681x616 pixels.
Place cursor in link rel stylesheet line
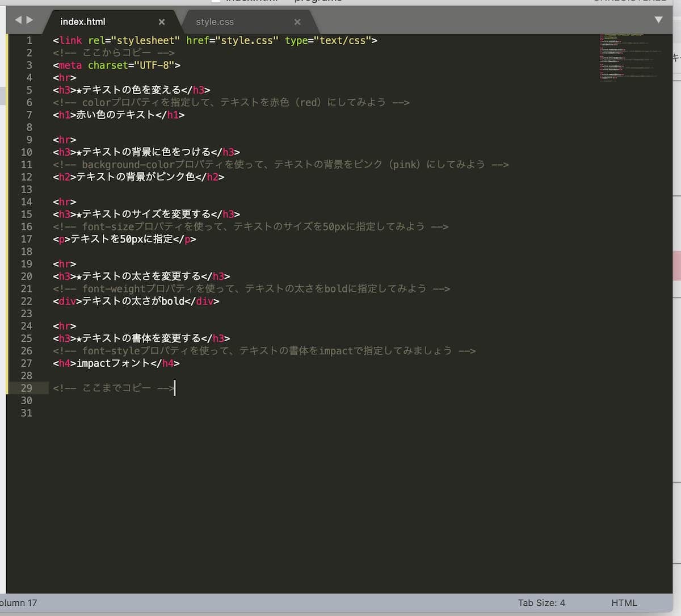click(x=215, y=40)
